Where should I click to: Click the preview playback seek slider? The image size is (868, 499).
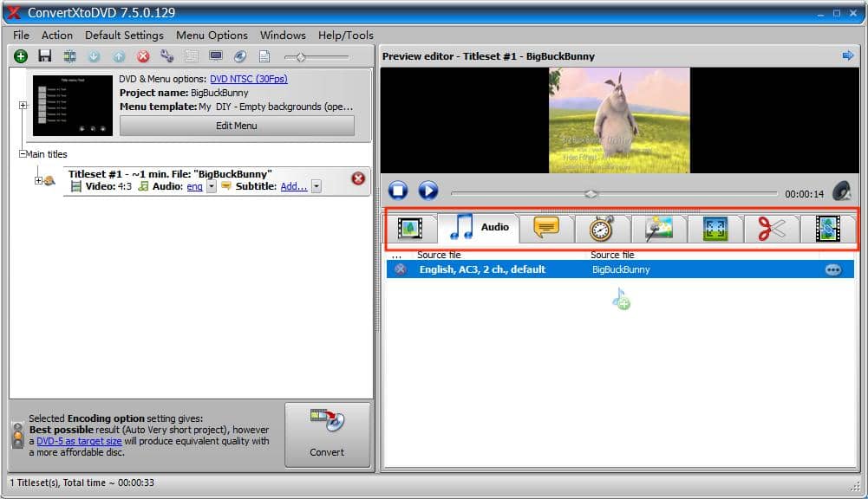point(614,193)
